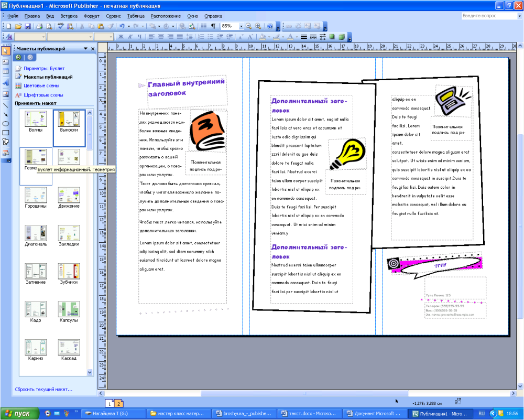Screen dimensions: 524x420
Task: Open the task pane title dropdown arrow
Action: pyautogui.click(x=85, y=49)
